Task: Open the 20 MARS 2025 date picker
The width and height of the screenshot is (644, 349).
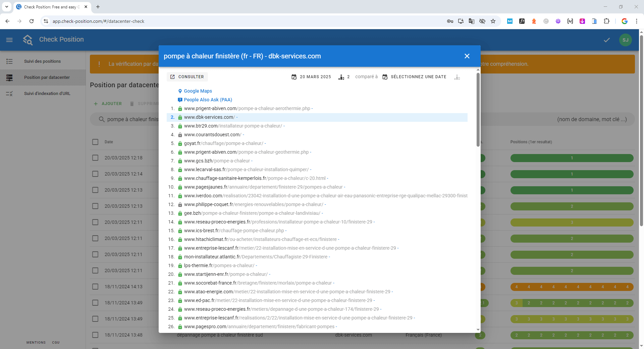Action: [311, 77]
